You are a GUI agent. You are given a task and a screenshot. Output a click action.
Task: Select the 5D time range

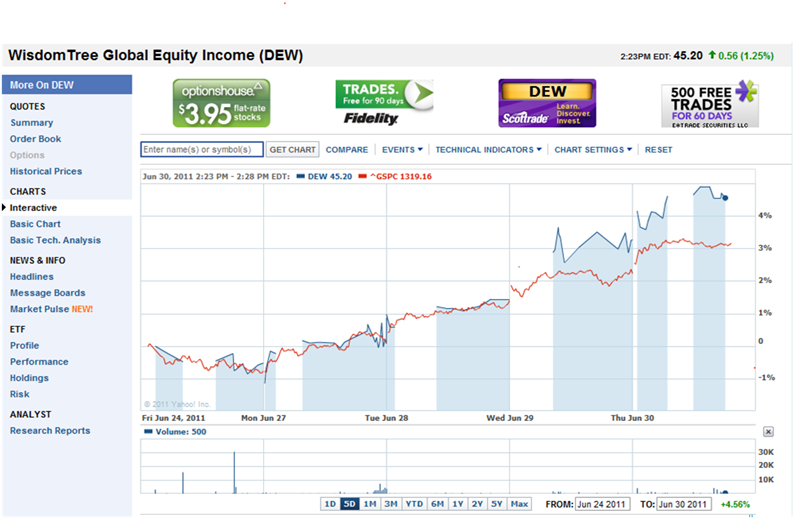click(x=349, y=504)
